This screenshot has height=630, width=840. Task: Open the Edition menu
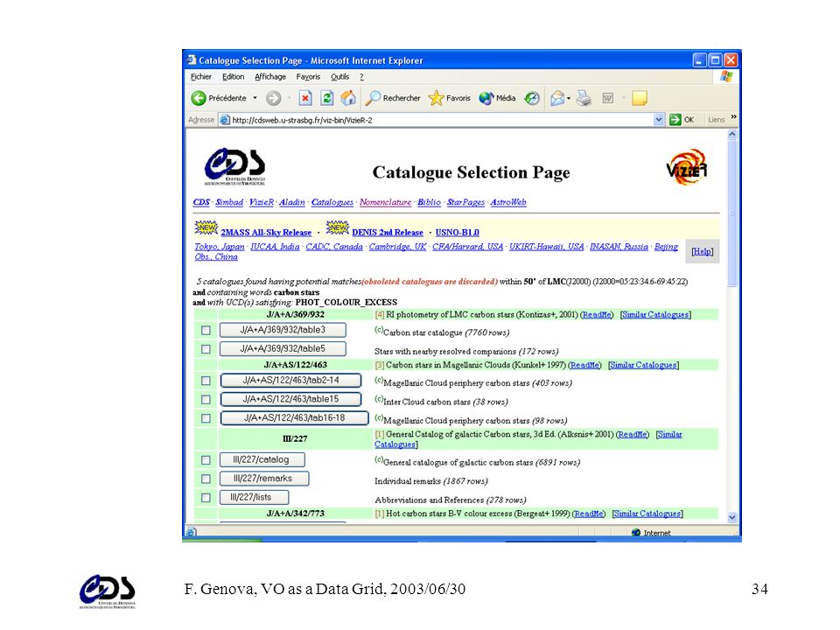tap(233, 77)
